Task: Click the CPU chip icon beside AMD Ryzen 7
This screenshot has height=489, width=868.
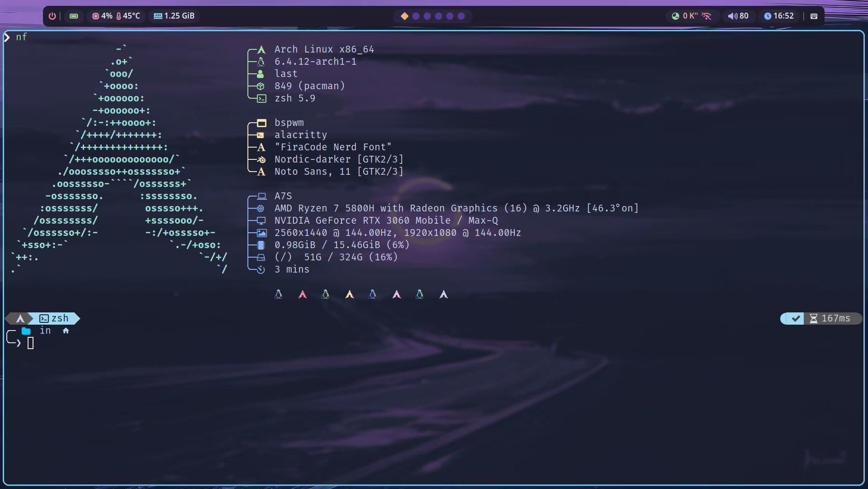Action: pyautogui.click(x=261, y=208)
